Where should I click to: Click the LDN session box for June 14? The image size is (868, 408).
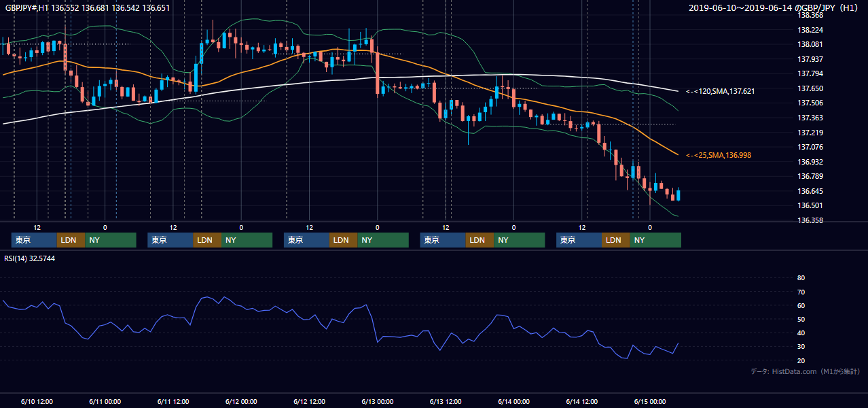tap(615, 240)
